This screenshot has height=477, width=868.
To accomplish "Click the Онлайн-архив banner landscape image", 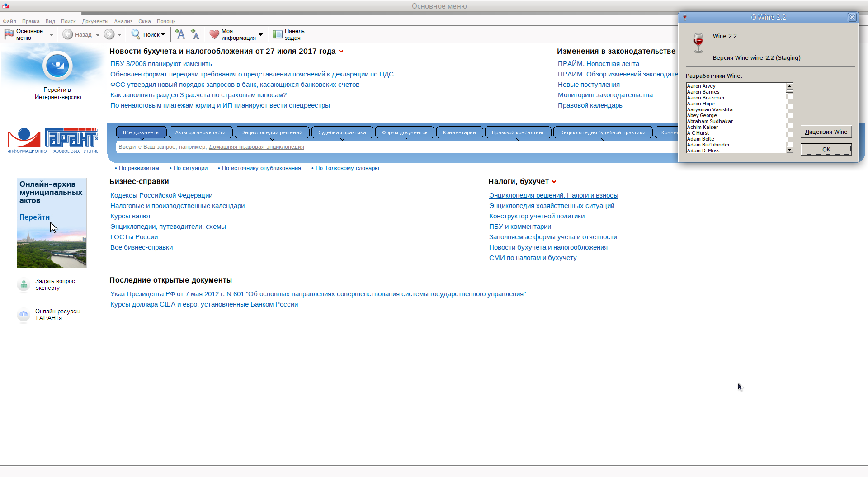I will [52, 249].
